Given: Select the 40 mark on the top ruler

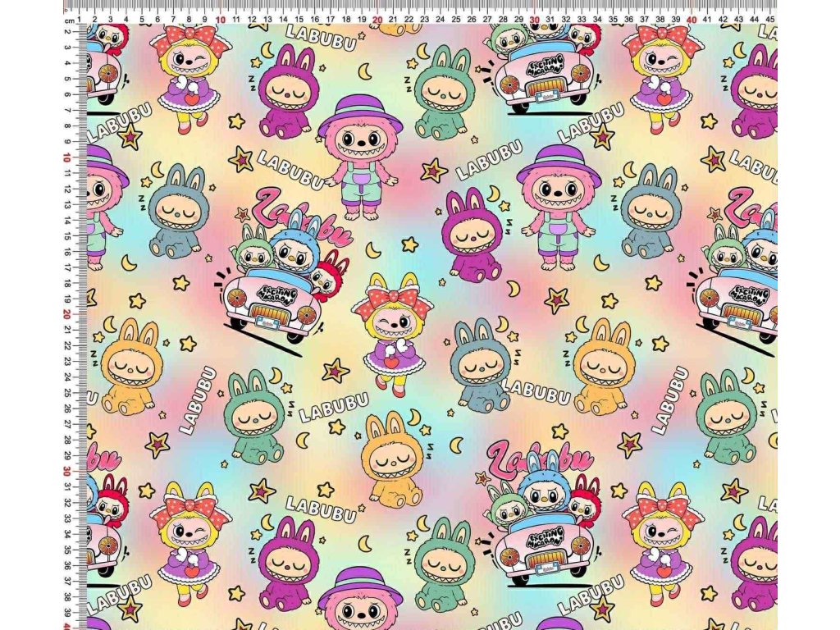Looking at the screenshot, I should 692,18.
